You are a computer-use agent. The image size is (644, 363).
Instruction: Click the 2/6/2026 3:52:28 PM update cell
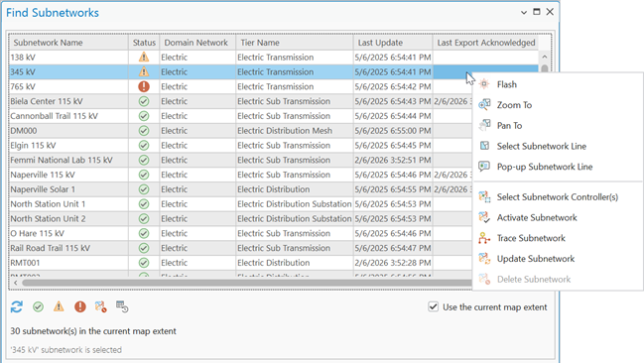[x=393, y=263]
